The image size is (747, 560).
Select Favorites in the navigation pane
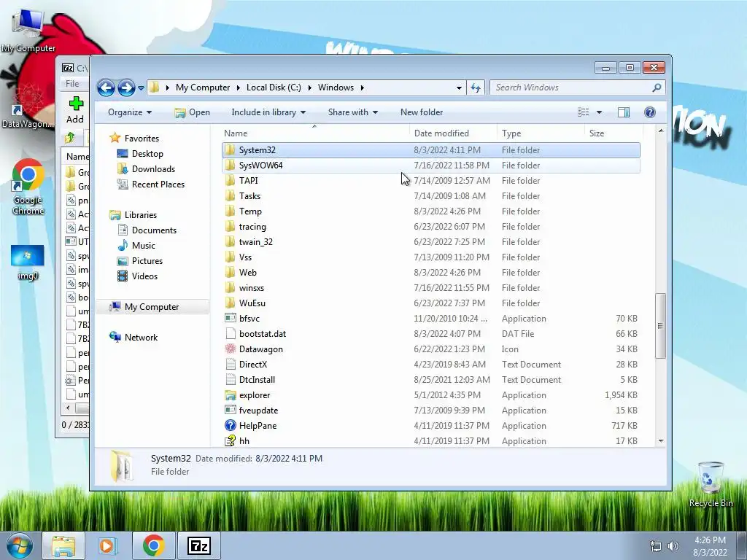pyautogui.click(x=142, y=139)
